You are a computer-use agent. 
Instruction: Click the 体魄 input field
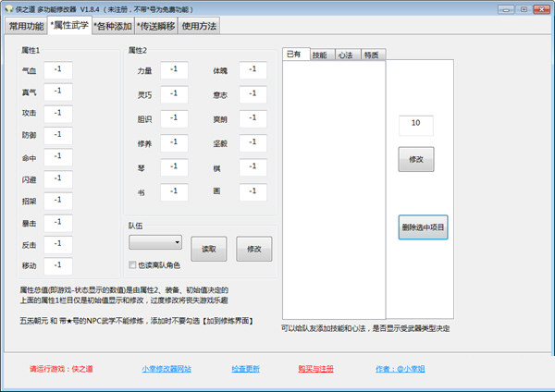[x=253, y=70]
